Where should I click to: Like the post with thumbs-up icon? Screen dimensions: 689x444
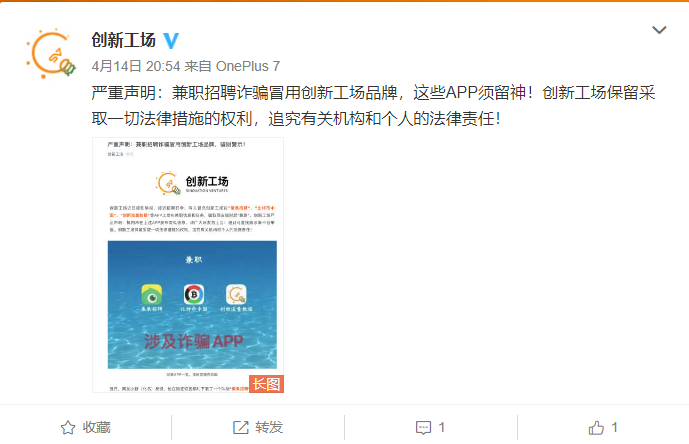click(596, 427)
